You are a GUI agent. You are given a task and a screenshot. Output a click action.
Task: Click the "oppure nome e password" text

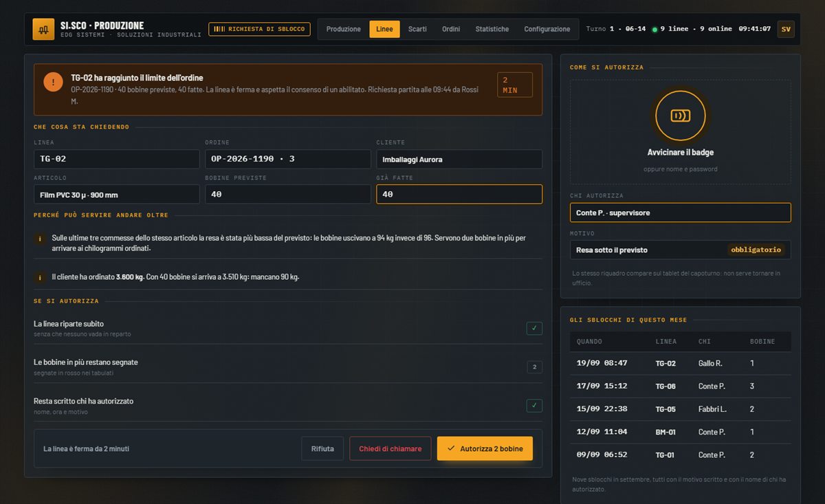681,169
